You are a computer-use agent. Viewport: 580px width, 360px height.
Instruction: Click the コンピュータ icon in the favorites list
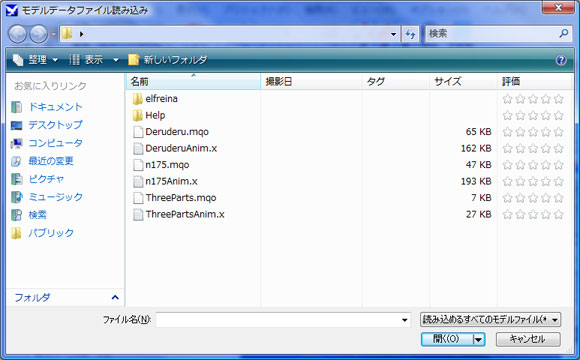coord(16,143)
